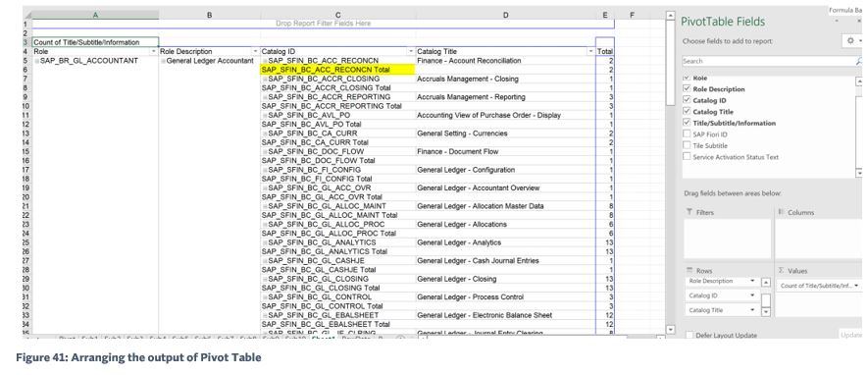Click 'Drop Report Filter Fields Here' area
868x375 pixels.
pos(324,24)
